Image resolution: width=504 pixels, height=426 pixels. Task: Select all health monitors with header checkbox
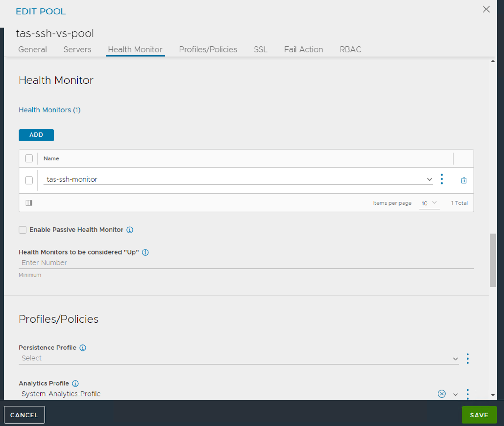click(x=29, y=158)
